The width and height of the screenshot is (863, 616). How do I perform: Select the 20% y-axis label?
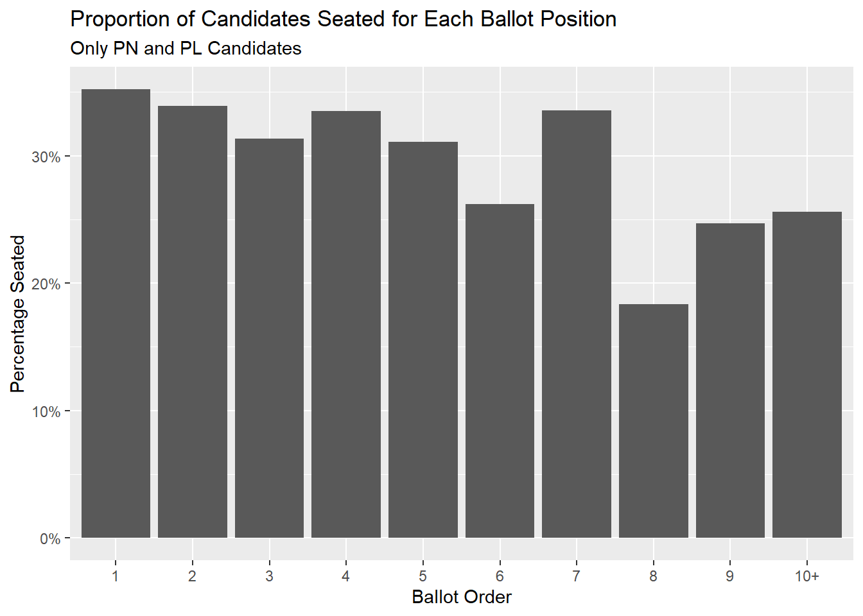coord(46,284)
